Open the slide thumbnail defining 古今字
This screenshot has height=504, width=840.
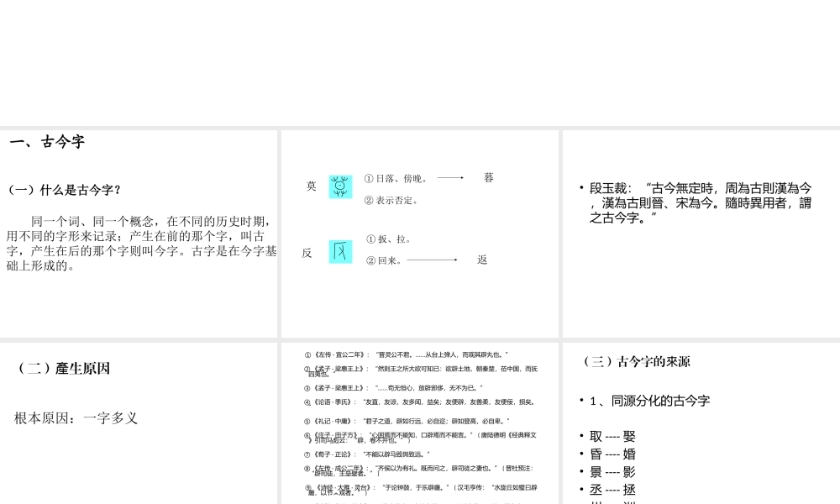[139, 234]
